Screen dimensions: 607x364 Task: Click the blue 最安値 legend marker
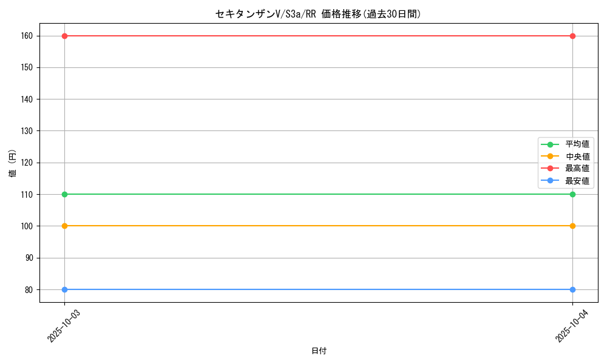click(x=551, y=181)
